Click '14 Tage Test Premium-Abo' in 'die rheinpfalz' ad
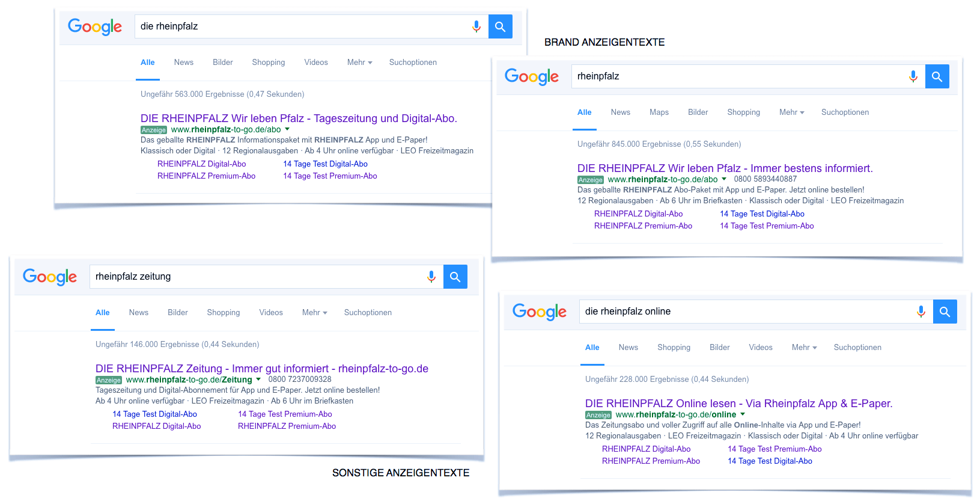The height and width of the screenshot is (504, 980). tap(330, 176)
